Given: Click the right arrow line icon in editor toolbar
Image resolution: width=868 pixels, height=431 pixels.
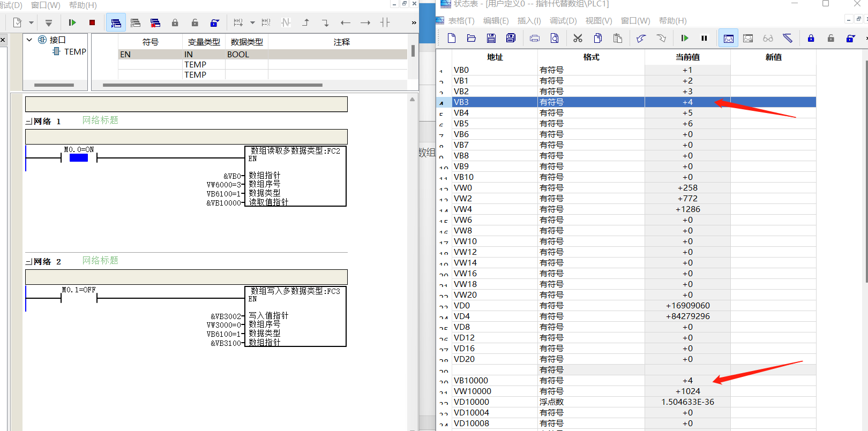Looking at the screenshot, I should point(365,22).
